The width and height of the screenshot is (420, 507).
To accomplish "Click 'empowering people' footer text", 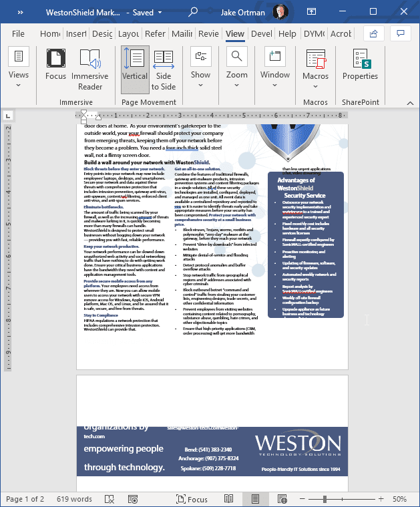I will (124, 448).
